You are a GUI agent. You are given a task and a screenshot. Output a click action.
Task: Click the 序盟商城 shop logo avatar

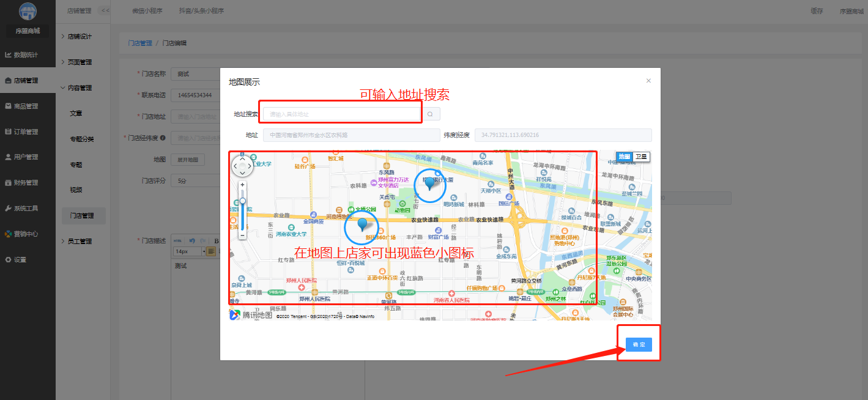coord(28,12)
